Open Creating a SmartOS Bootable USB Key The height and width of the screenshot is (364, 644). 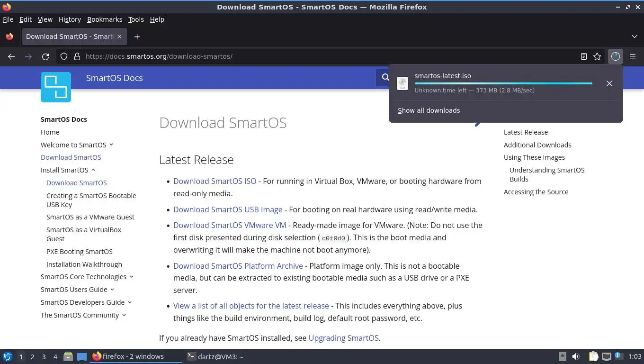pos(91,200)
